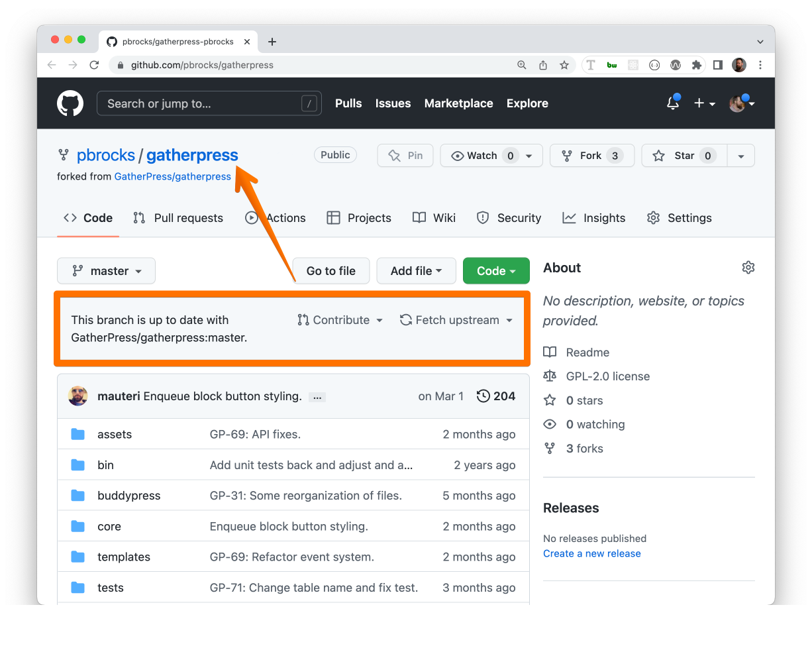Open Pulls in the header
Viewport: 812px width, 654px height.
coord(348,103)
